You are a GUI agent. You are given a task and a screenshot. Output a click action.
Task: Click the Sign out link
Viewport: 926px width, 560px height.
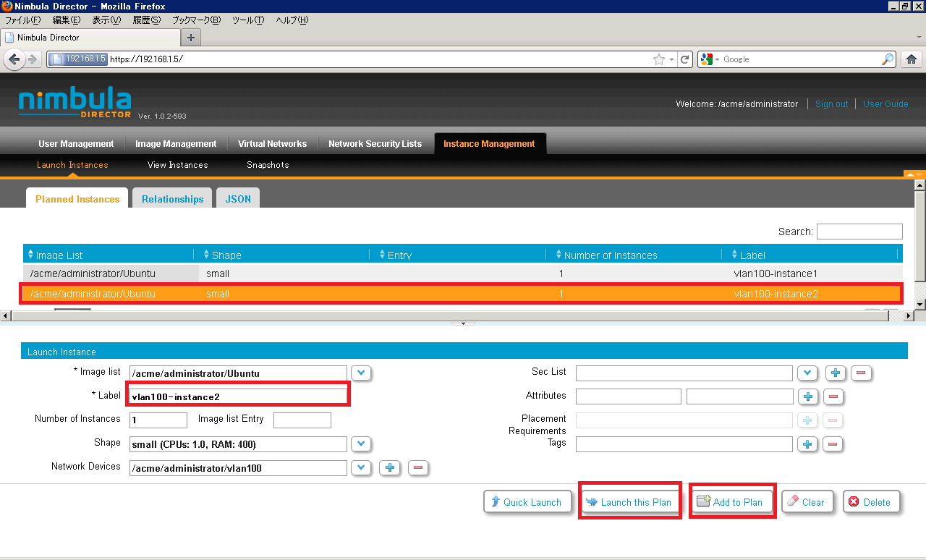(831, 104)
